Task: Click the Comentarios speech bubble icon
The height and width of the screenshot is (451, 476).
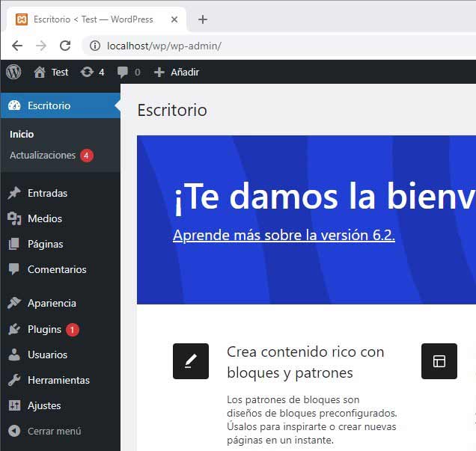Action: pos(13,269)
